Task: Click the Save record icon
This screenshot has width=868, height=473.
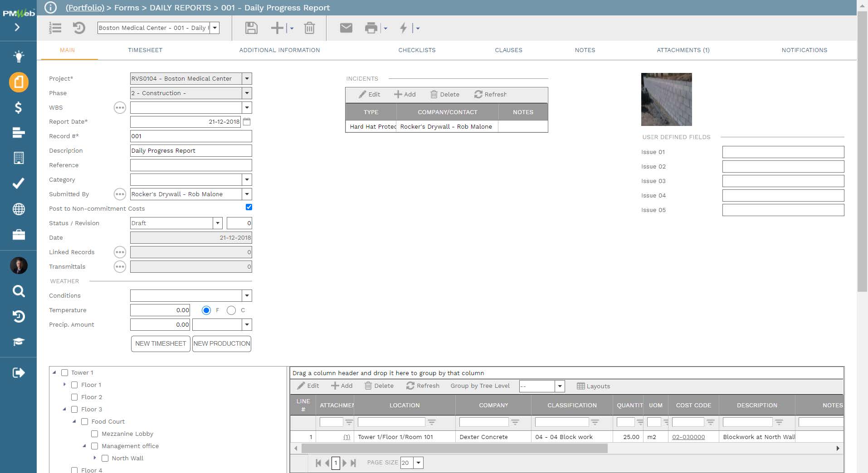Action: [251, 28]
